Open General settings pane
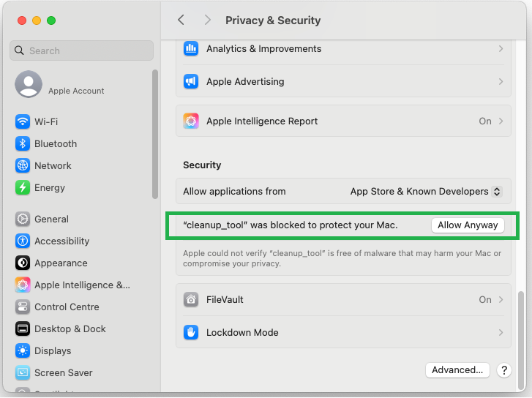The width and height of the screenshot is (532, 398). [51, 219]
